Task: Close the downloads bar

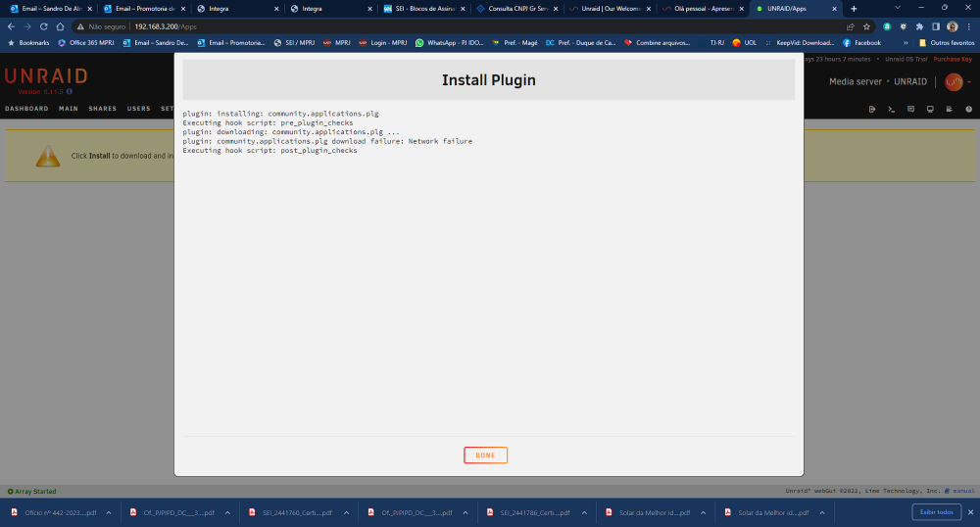Action: click(970, 512)
